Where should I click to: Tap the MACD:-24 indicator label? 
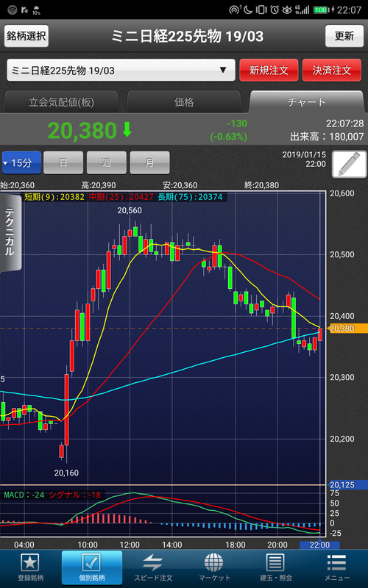click(24, 495)
